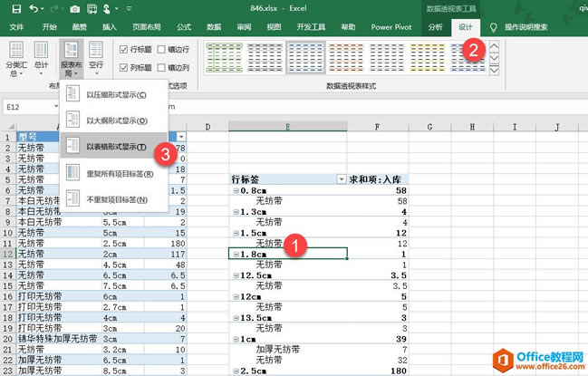Click the 型号 table header cell
Image resolution: width=588 pixels, height=376 pixels.
(x=37, y=137)
